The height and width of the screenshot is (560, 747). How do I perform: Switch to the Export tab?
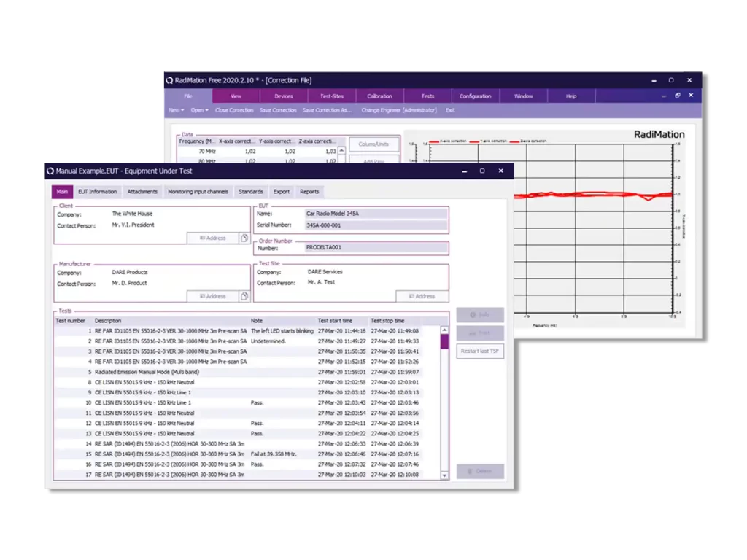[x=281, y=192]
